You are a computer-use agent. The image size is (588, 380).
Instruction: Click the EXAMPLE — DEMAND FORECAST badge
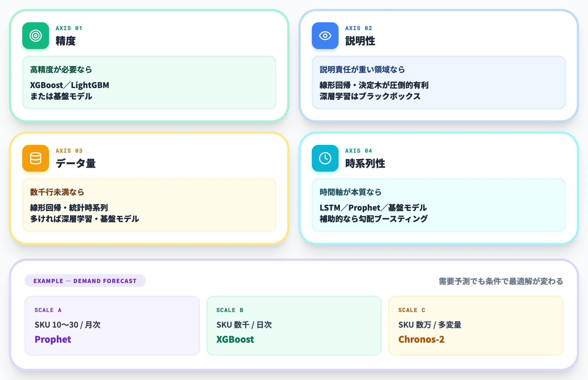(85, 281)
